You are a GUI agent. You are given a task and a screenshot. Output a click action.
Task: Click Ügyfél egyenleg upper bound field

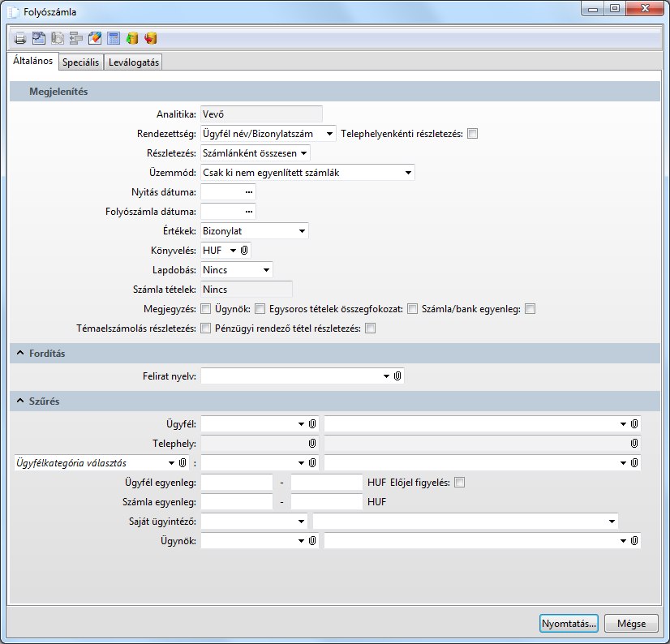pos(327,483)
